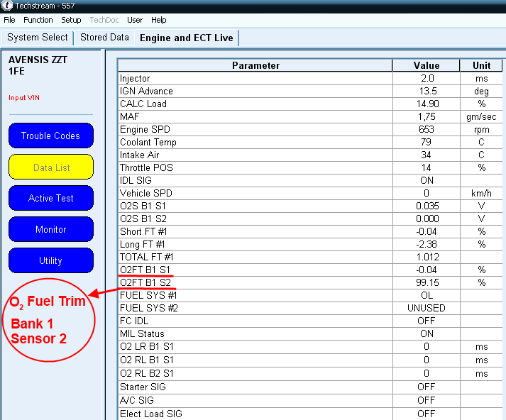Select the Starter SIG parameter row
This screenshot has width=506, height=420.
click(310, 387)
